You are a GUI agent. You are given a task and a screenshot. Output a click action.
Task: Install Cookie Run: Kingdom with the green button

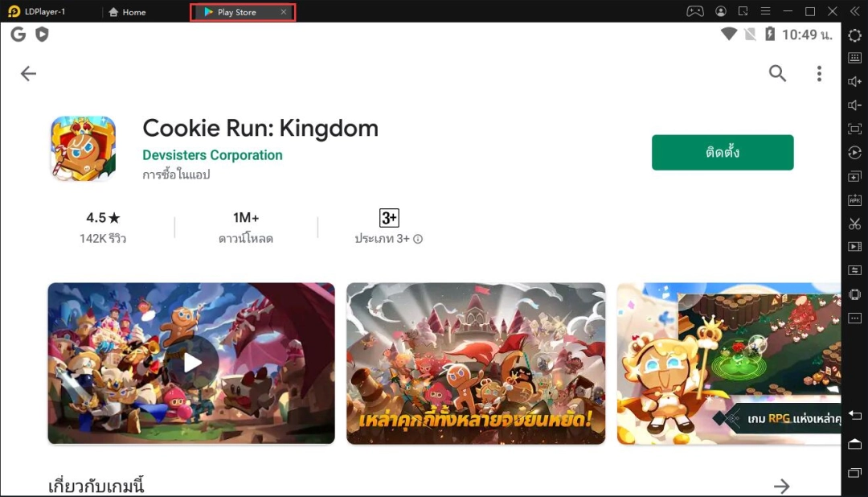tap(722, 152)
